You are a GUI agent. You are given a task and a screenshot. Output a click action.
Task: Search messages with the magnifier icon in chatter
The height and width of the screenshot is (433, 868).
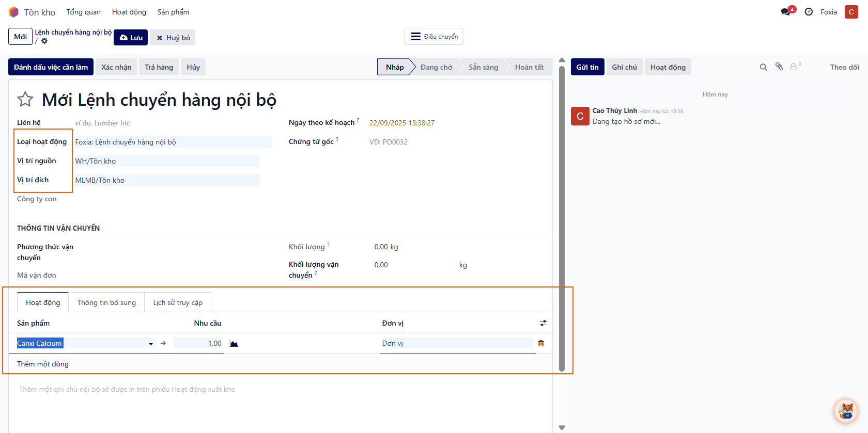tap(763, 67)
